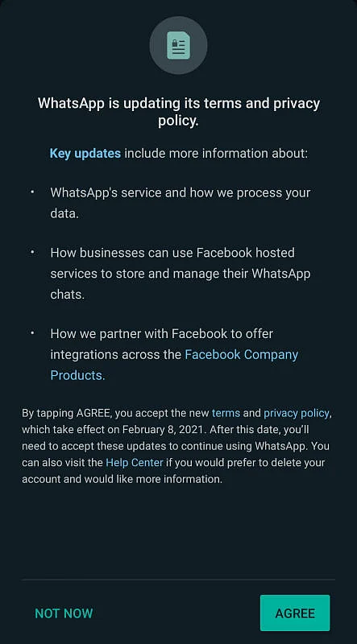Click the bullet about processing your data
Image resolution: width=357 pixels, height=644 pixels.
(181, 203)
